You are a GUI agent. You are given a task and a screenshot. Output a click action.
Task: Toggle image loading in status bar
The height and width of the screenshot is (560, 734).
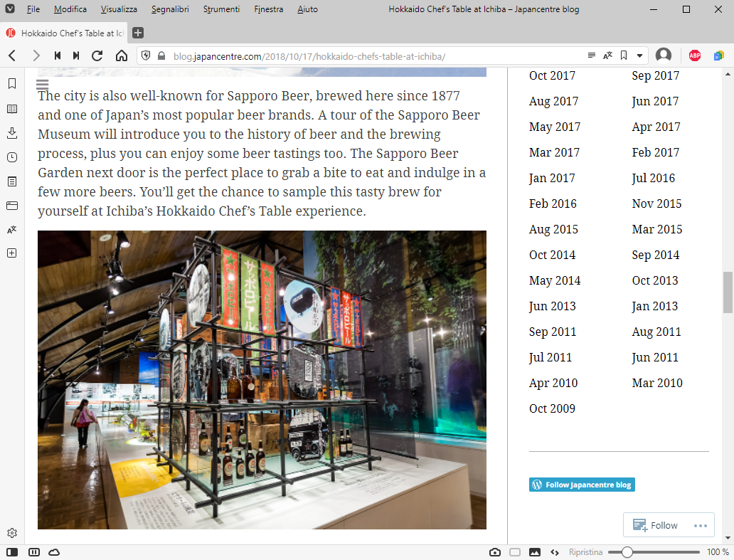click(x=535, y=552)
